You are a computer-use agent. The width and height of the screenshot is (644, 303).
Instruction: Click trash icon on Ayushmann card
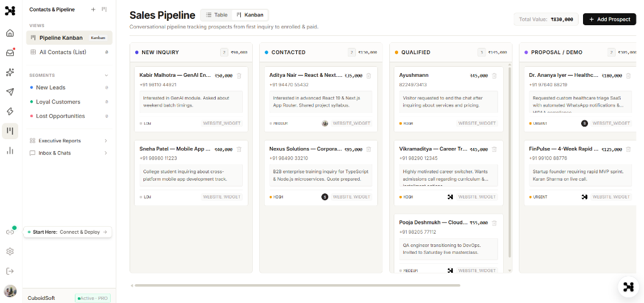(494, 76)
